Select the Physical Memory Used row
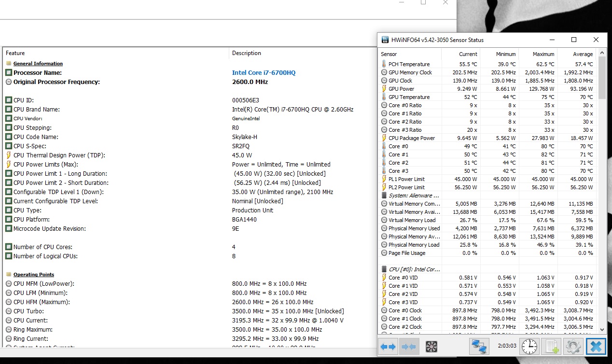612x364 pixels. tap(487, 228)
